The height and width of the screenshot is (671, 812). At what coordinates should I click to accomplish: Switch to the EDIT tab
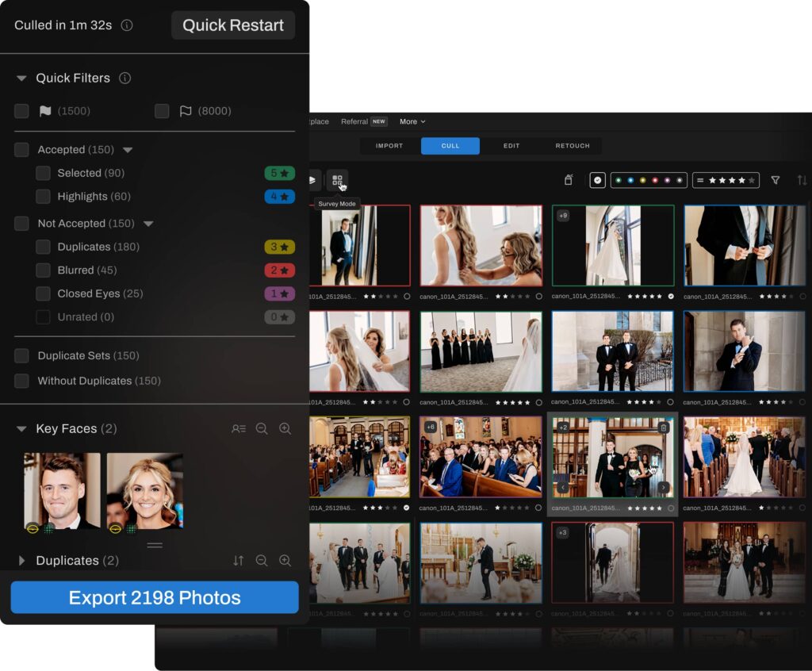[x=511, y=146]
